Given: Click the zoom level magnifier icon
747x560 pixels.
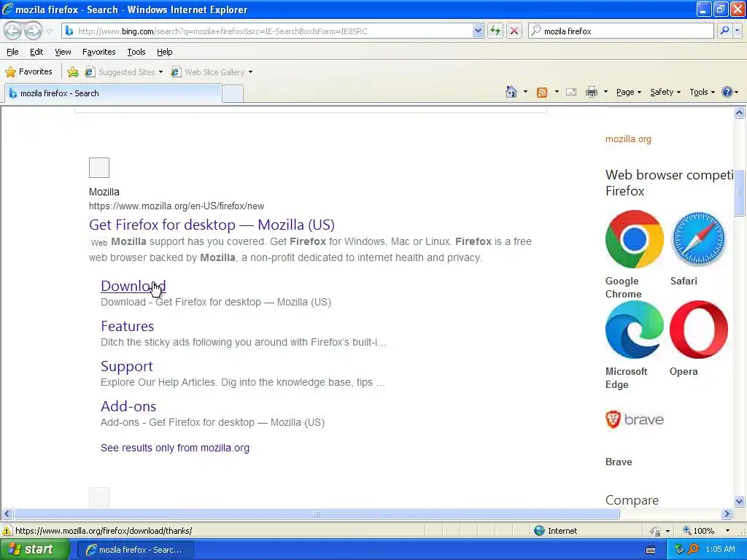Looking at the screenshot, I should [687, 531].
